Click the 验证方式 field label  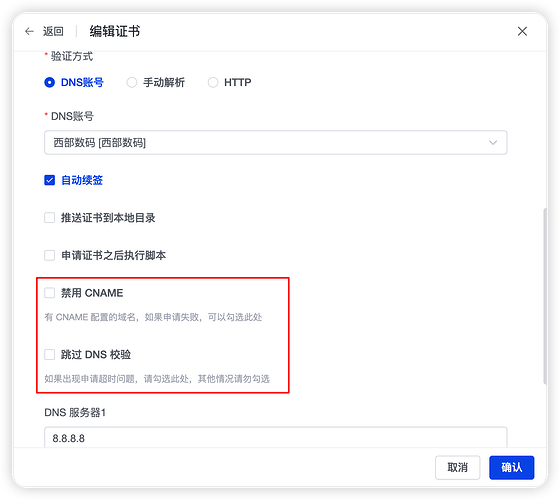[x=72, y=56]
